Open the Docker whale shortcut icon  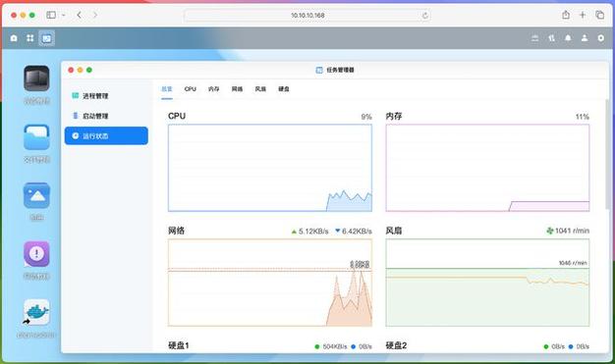[36, 312]
